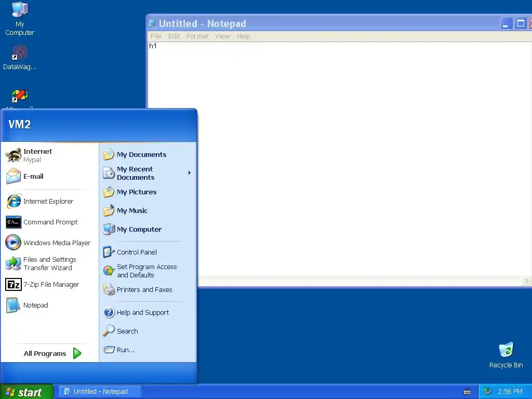Click the VM2 user name header
This screenshot has height=399, width=532.
[x=20, y=125]
